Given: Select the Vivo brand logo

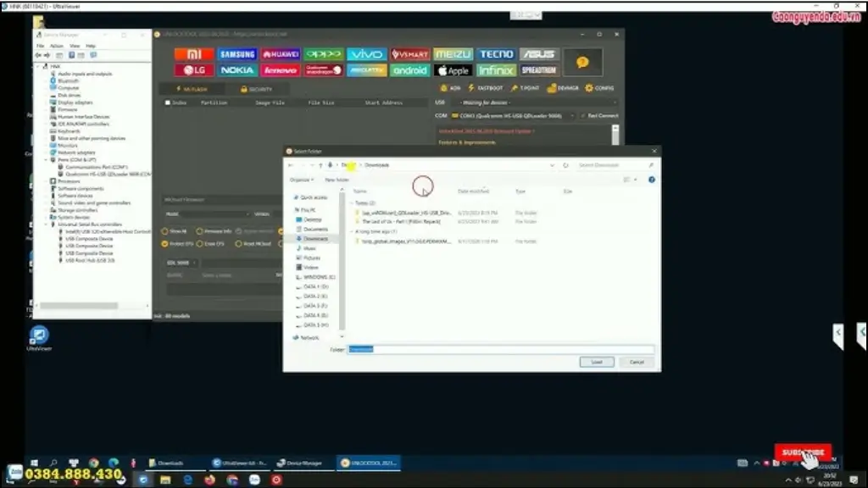Looking at the screenshot, I should click(x=366, y=54).
